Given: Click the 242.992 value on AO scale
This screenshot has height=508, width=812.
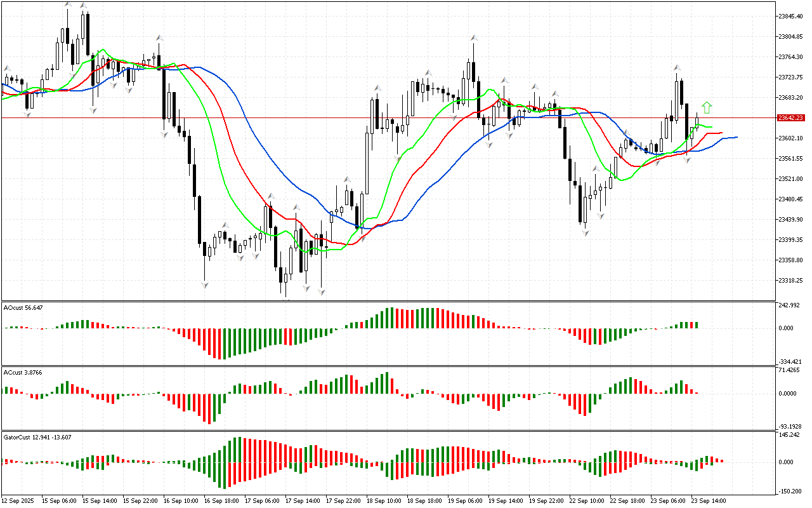Looking at the screenshot, I should pyautogui.click(x=789, y=305).
